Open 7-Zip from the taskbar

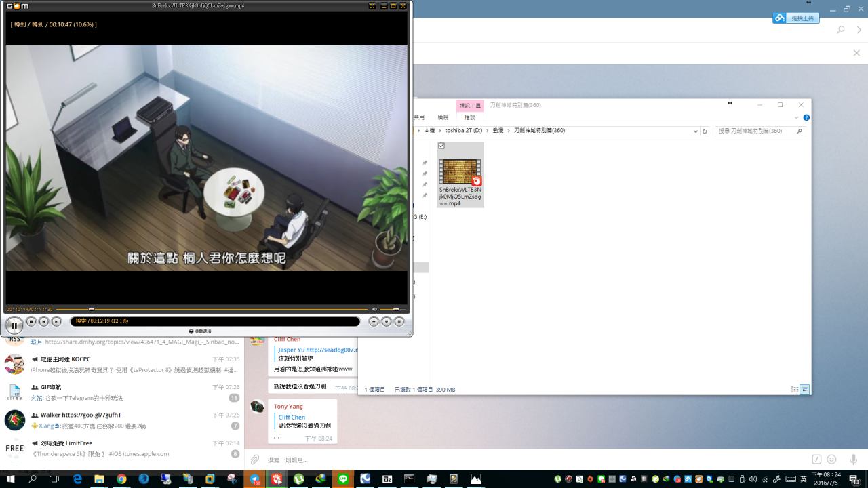pyautogui.click(x=387, y=479)
